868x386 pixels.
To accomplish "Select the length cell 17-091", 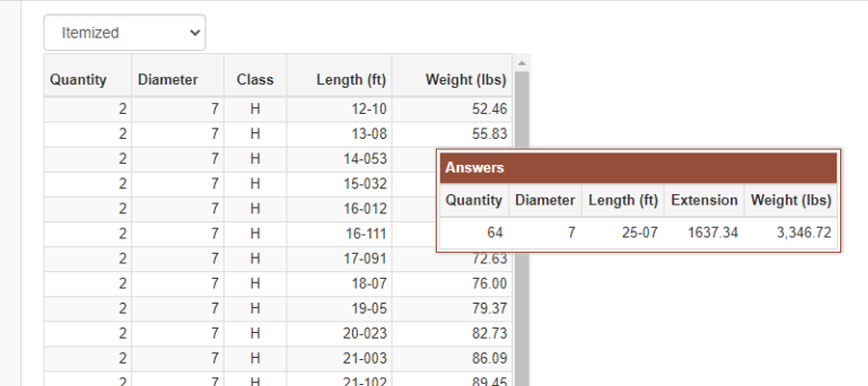I will coord(339,259).
